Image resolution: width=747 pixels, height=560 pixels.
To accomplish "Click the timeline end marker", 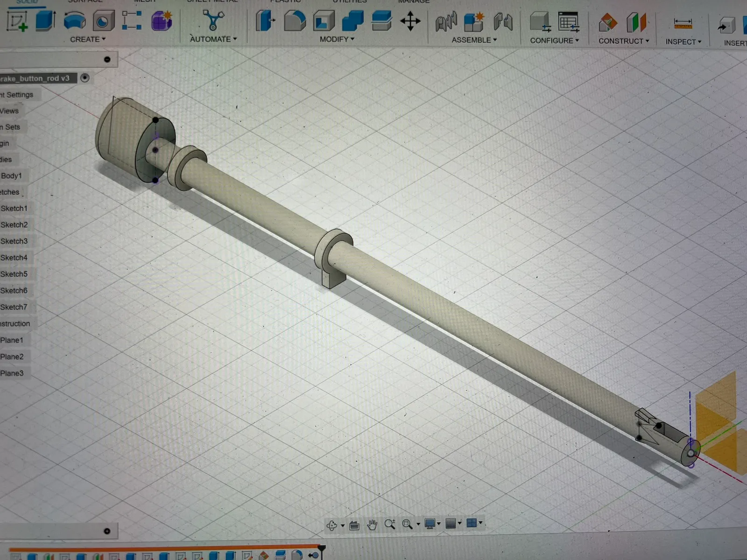I will pyautogui.click(x=321, y=548).
